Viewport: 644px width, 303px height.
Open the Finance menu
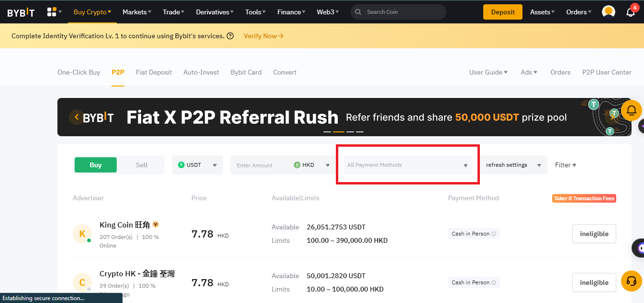click(291, 12)
